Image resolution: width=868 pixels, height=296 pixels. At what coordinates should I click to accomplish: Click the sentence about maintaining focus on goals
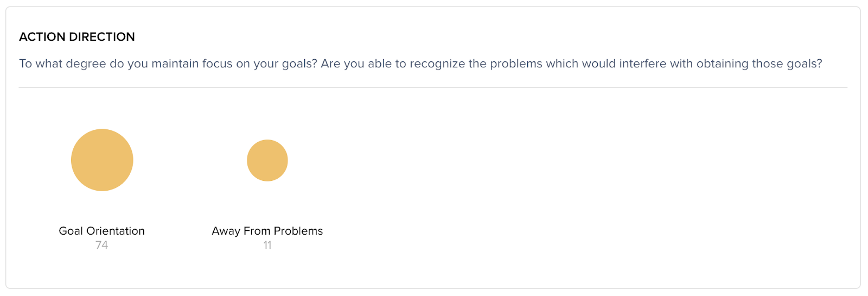168,64
